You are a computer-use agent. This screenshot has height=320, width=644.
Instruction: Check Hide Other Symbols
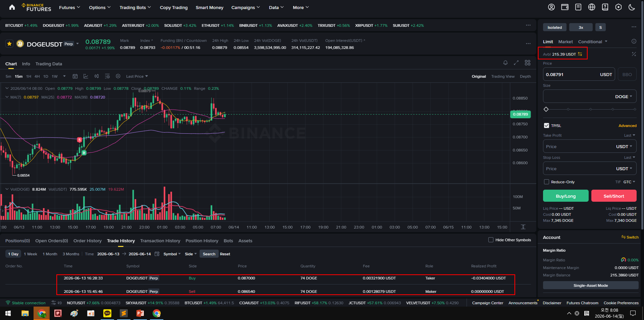pyautogui.click(x=491, y=240)
